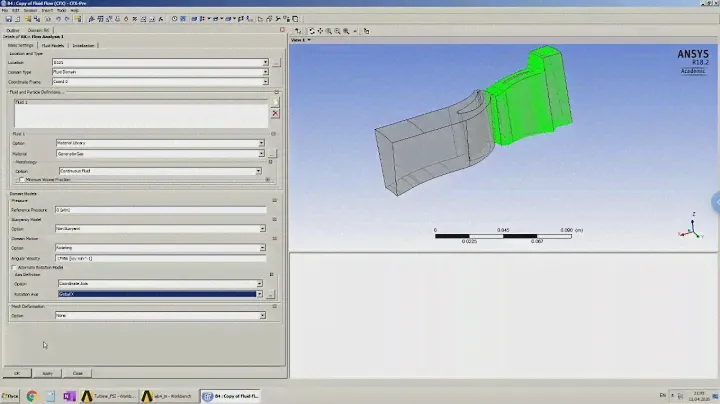
Task: Open OneNote from the taskbar
Action: (69, 396)
